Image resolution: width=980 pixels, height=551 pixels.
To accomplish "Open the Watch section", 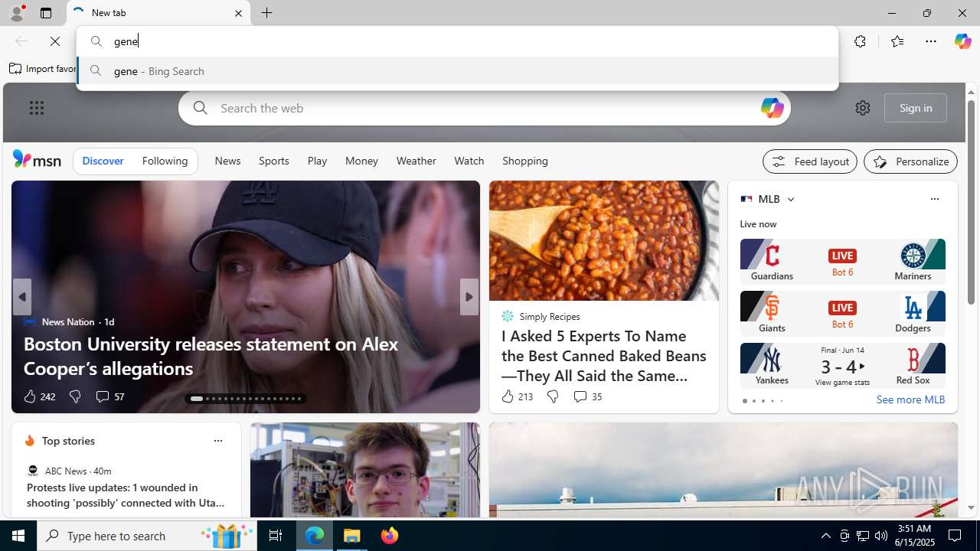I will tap(469, 161).
